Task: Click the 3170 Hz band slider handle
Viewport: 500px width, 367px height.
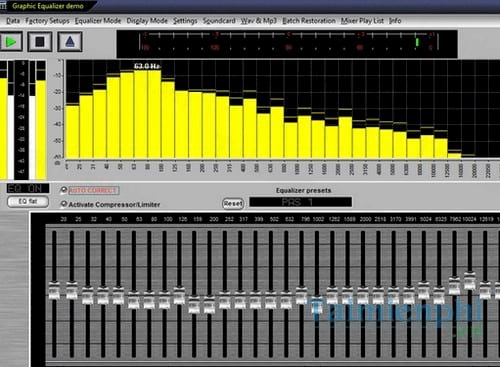Action: point(393,295)
